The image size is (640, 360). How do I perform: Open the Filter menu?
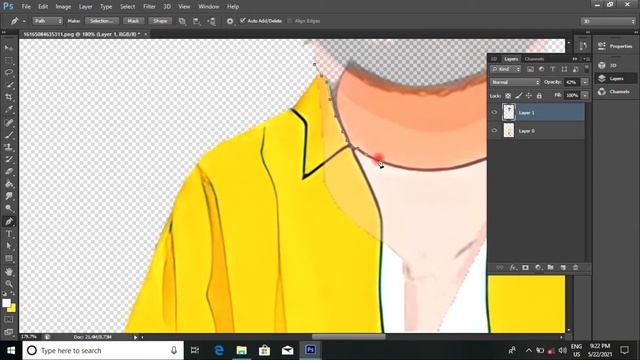tap(149, 7)
